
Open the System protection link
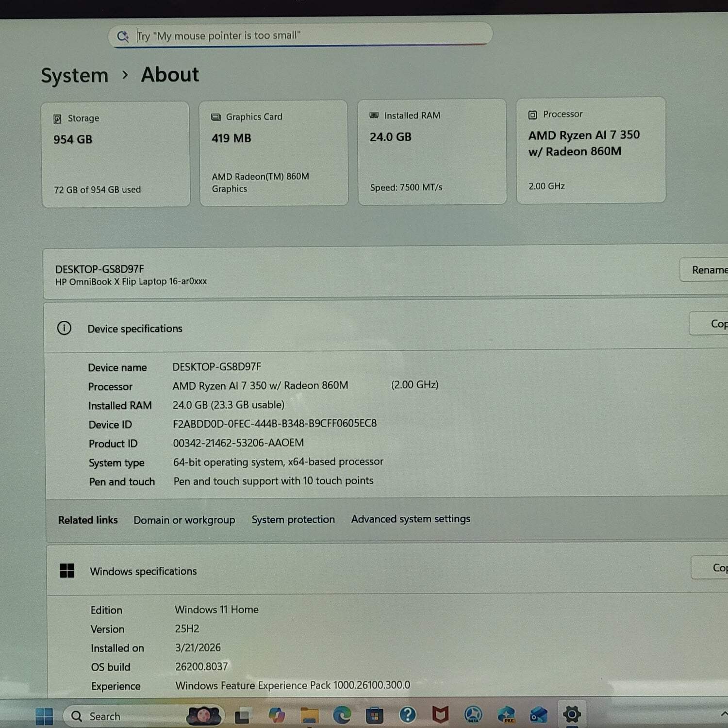pyautogui.click(x=293, y=519)
